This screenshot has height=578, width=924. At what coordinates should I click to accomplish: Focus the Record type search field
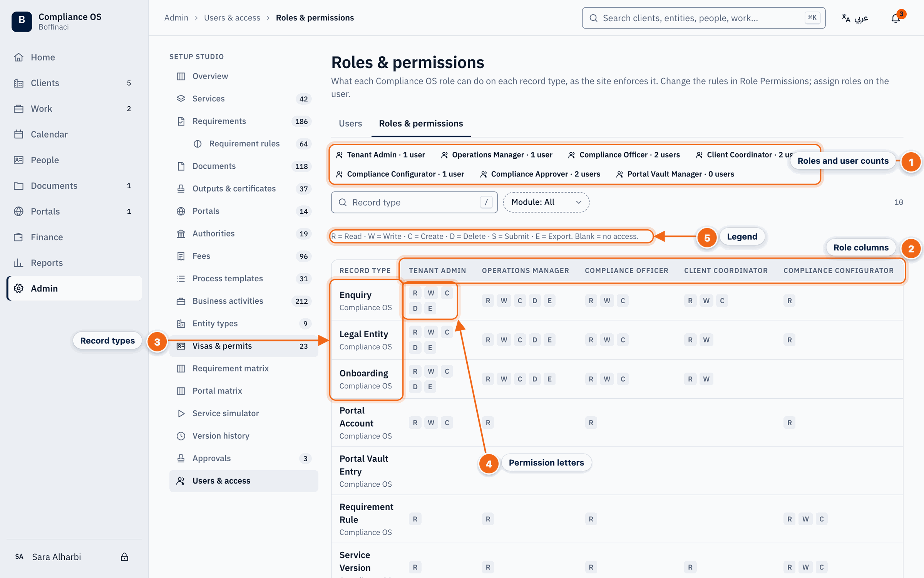[x=414, y=202]
